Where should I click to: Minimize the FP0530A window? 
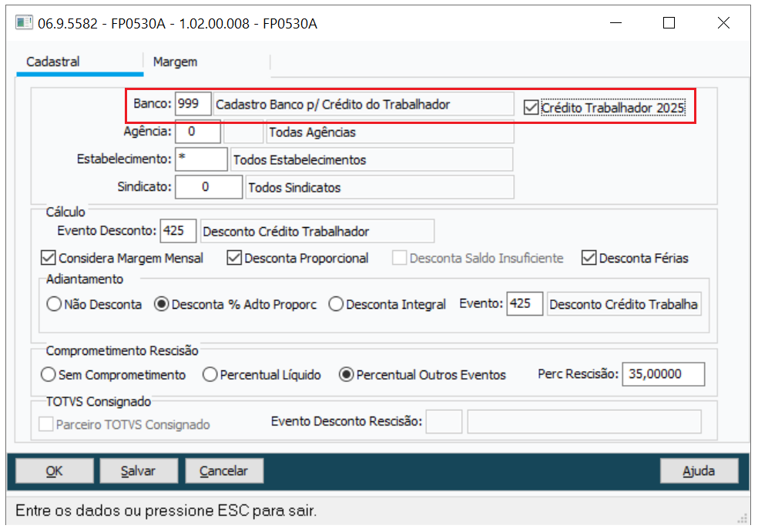(x=615, y=22)
